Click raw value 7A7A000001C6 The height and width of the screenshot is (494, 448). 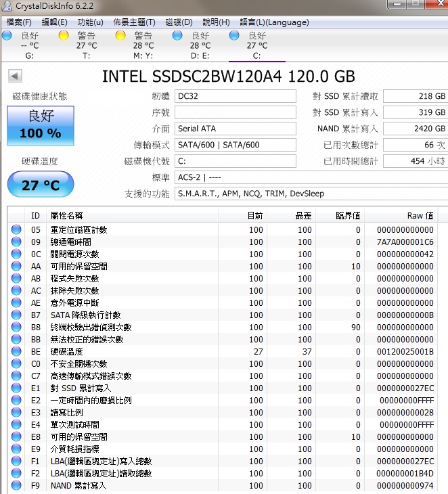(x=405, y=242)
